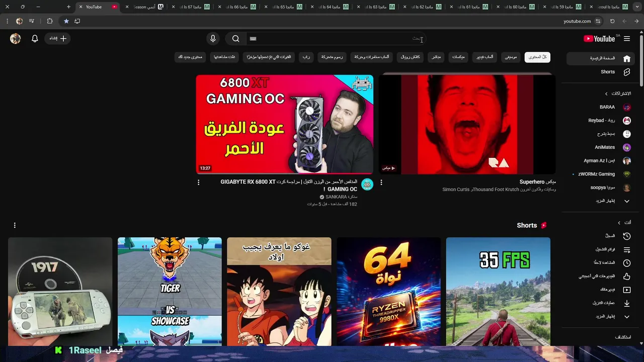
Task: Select the Video games (ألعاب فيديو) chip
Action: (485, 57)
